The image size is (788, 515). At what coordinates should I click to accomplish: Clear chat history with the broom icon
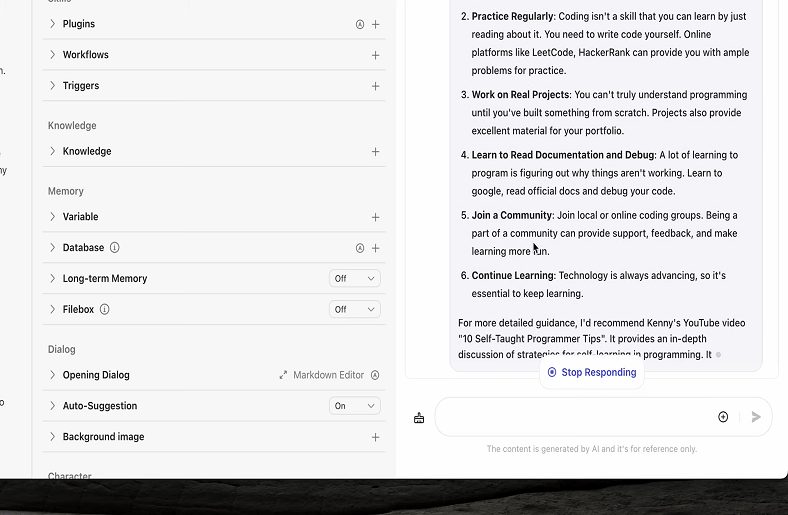419,418
